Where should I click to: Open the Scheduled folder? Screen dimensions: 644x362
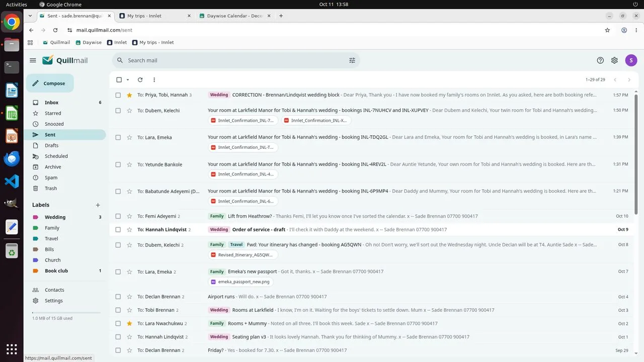[65, 156]
